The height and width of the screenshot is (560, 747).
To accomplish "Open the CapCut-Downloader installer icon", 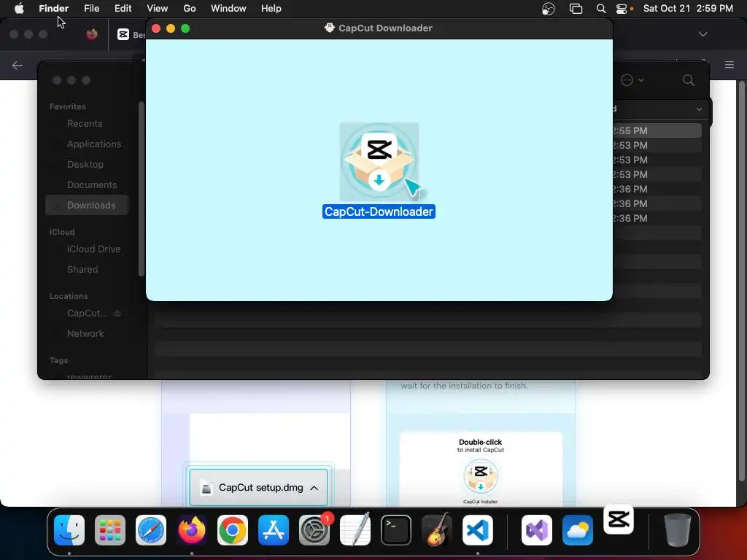I will coord(379,162).
